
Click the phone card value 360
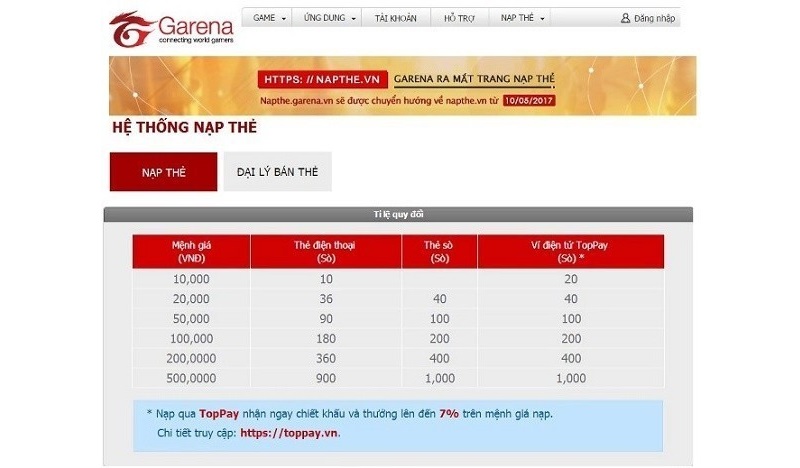(x=326, y=359)
